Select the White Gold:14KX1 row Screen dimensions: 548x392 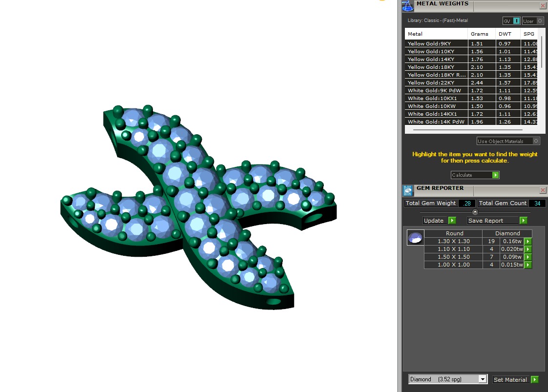pyautogui.click(x=471, y=114)
